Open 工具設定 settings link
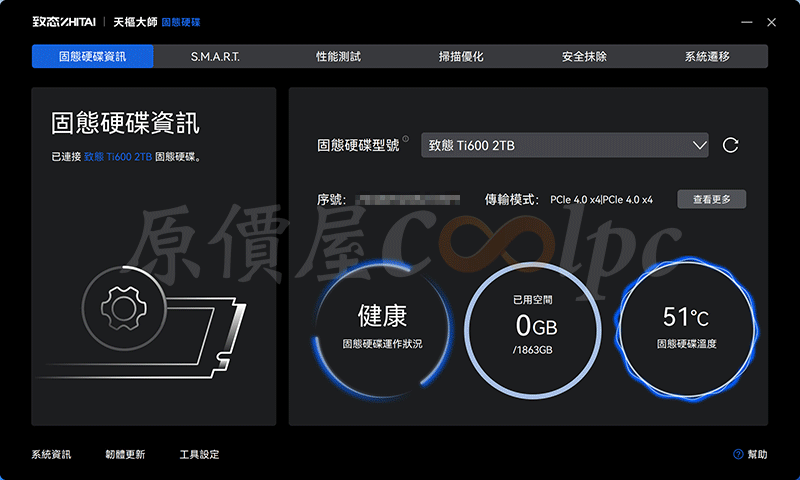 click(199, 455)
